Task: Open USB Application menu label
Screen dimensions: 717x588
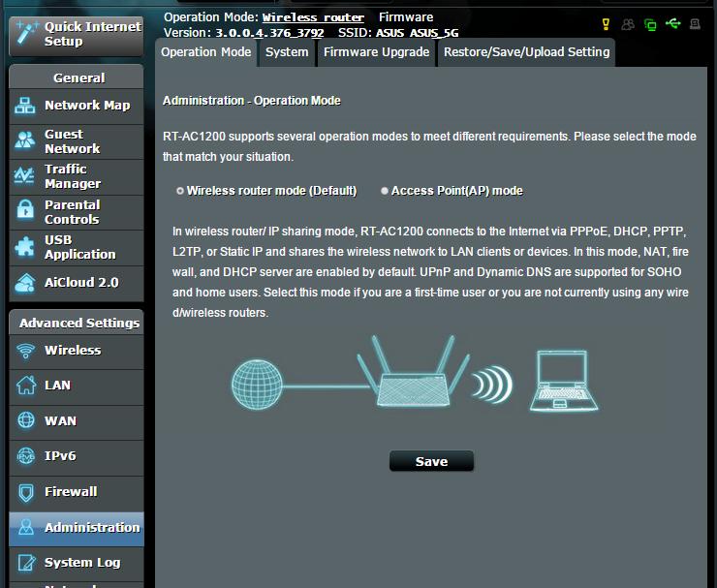Action: (x=80, y=247)
